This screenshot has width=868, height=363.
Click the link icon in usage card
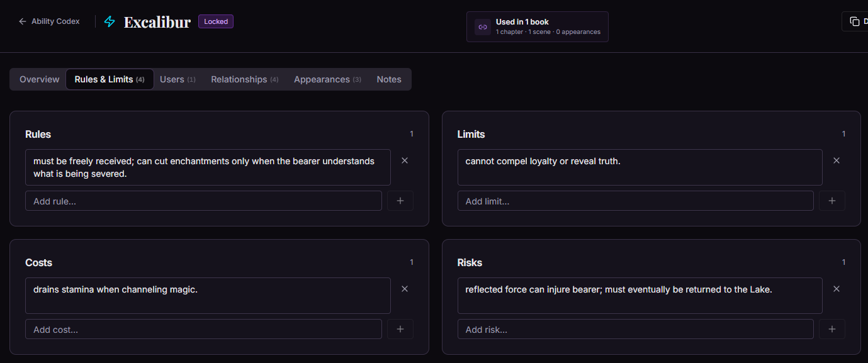coord(483,27)
